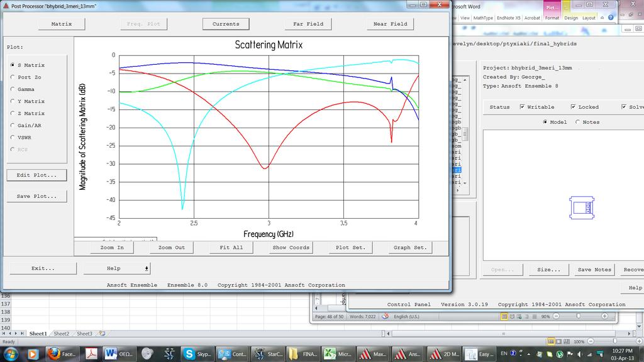The height and width of the screenshot is (362, 644).
Task: Open the Currents view
Action: [226, 24]
